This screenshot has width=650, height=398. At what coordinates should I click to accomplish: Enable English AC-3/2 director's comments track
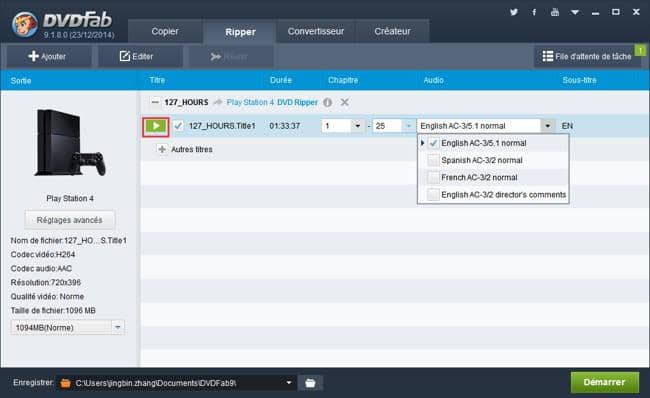[433, 194]
